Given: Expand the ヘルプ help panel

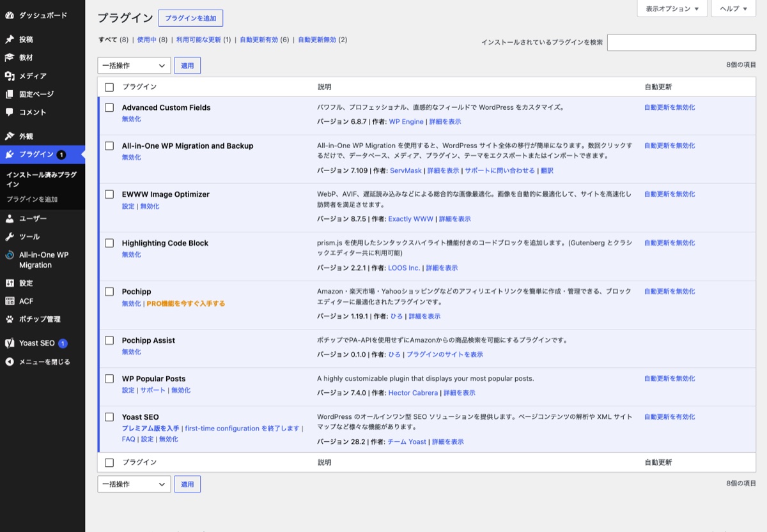Looking at the screenshot, I should click(733, 9).
